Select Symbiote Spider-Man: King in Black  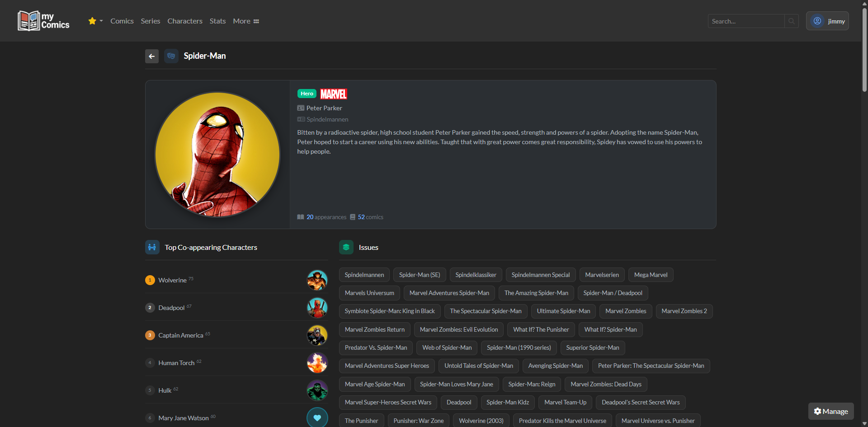click(390, 311)
